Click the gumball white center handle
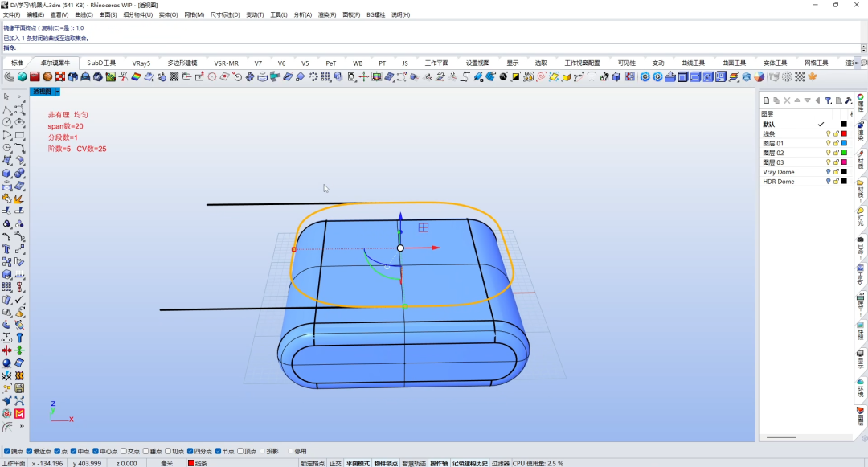 point(400,248)
